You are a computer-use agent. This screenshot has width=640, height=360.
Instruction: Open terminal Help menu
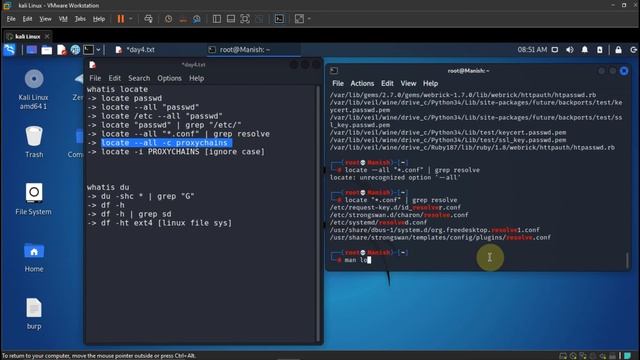tap(430, 83)
